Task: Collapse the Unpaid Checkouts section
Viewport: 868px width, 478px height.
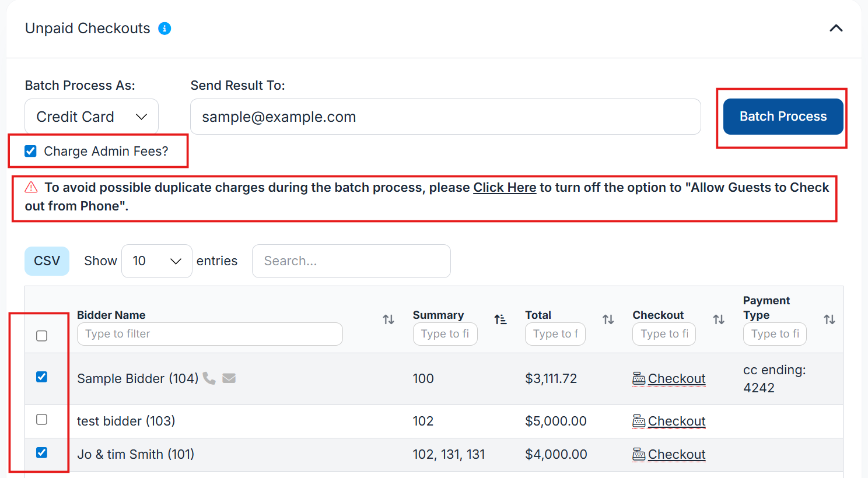Action: pos(836,29)
